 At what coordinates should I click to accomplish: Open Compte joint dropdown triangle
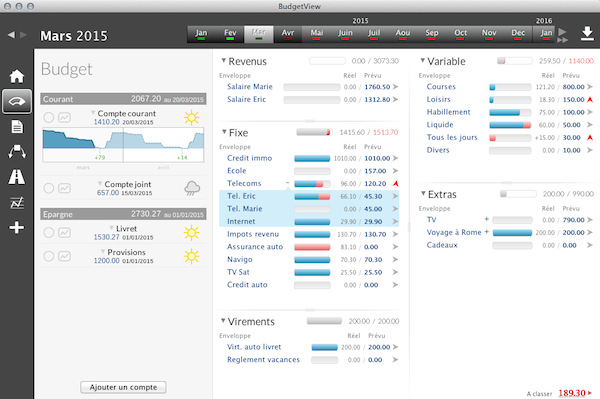click(x=100, y=183)
